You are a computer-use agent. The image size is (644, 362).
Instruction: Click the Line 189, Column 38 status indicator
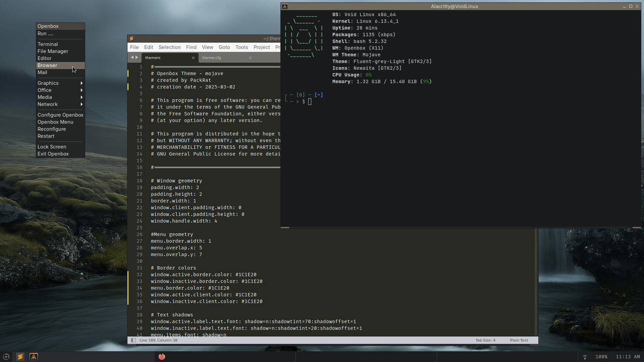pyautogui.click(x=158, y=340)
